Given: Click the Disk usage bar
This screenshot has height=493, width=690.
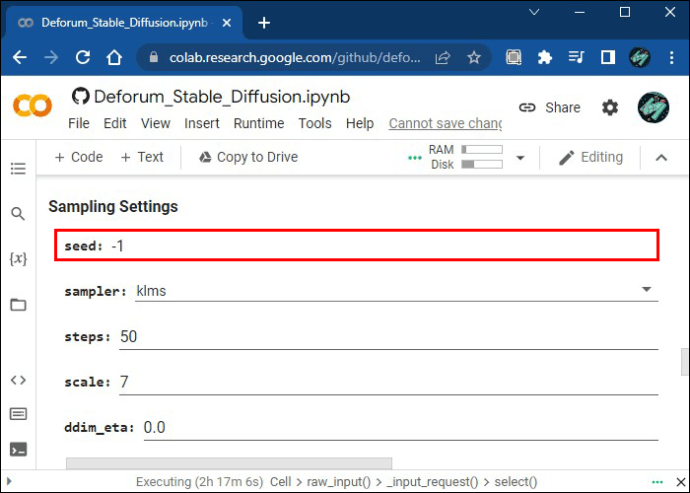Looking at the screenshot, I should point(482,165).
